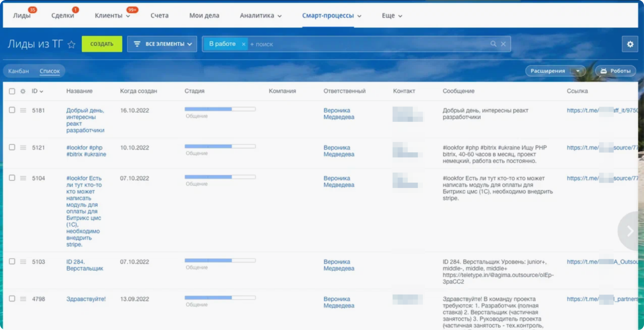The width and height of the screenshot is (644, 330).
Task: Select all rows with the header checkbox
Action: [12, 91]
